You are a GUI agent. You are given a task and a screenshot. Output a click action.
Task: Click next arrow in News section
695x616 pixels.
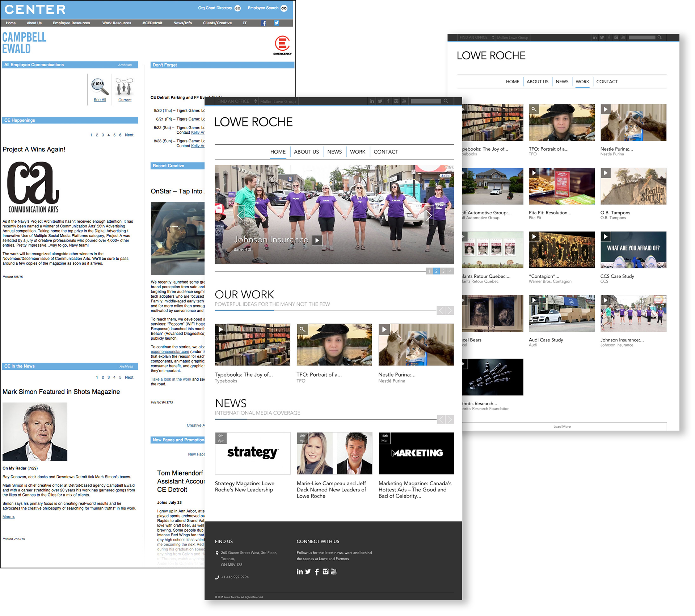(x=450, y=419)
